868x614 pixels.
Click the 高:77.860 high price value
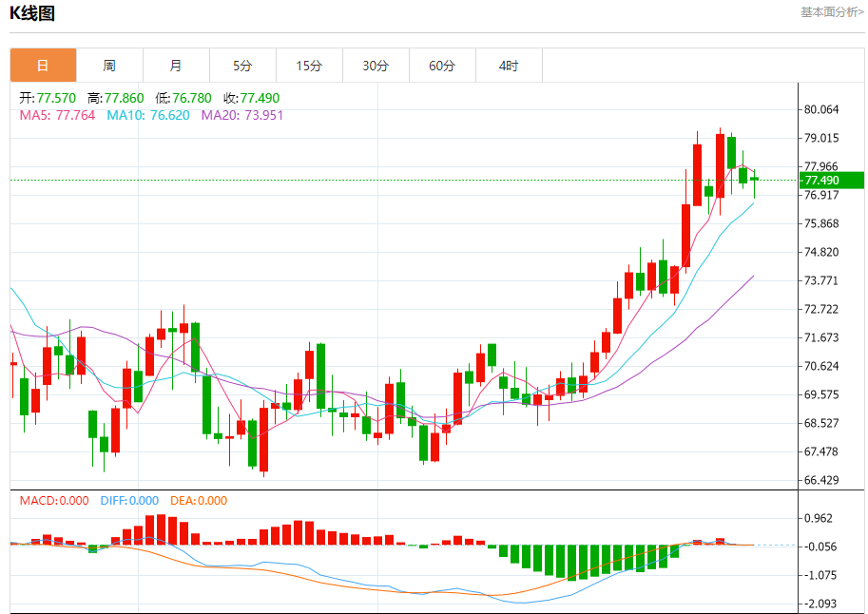point(116,98)
